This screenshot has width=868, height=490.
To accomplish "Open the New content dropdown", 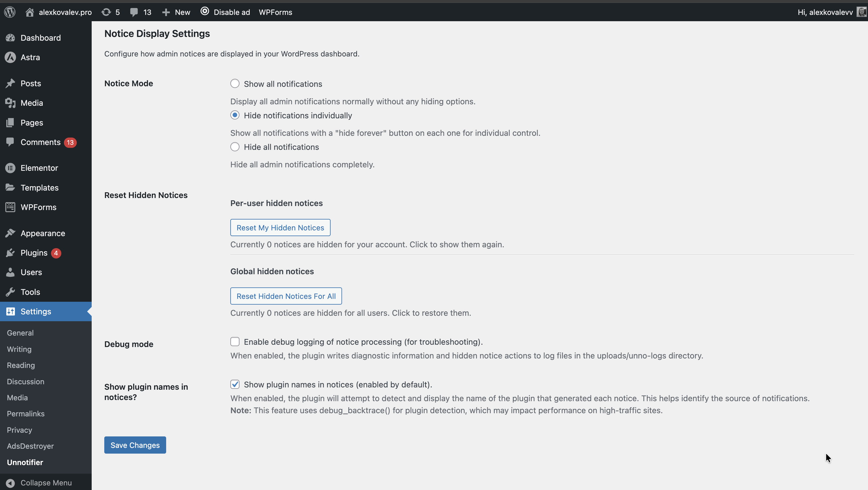I will [x=176, y=12].
